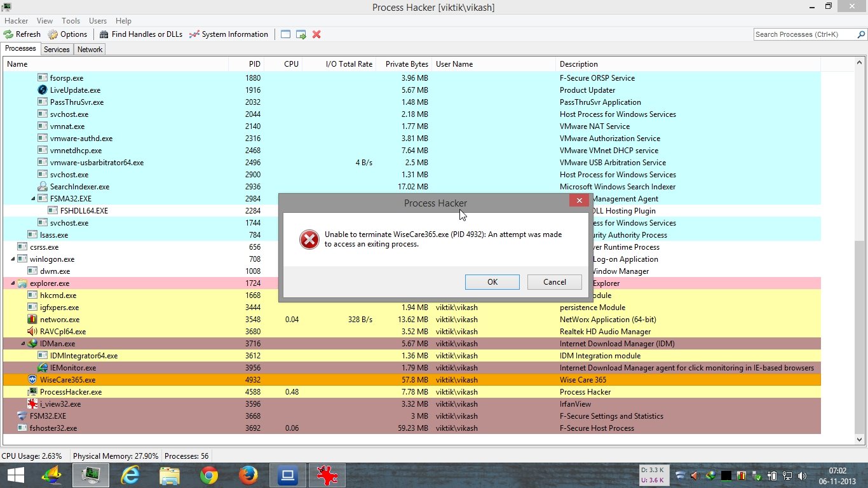Viewport: 868px width, 488px height.
Task: Open Google Chrome from taskbar
Action: tap(209, 475)
